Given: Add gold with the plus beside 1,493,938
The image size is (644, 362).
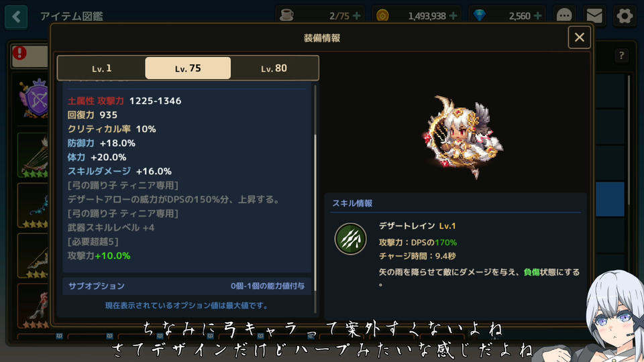Looking at the screenshot, I should [453, 16].
